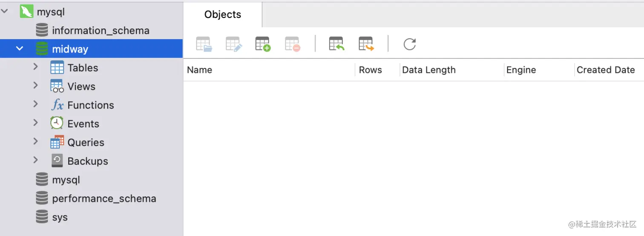Open the Import Wizard icon
The width and height of the screenshot is (644, 236).
pos(336,44)
